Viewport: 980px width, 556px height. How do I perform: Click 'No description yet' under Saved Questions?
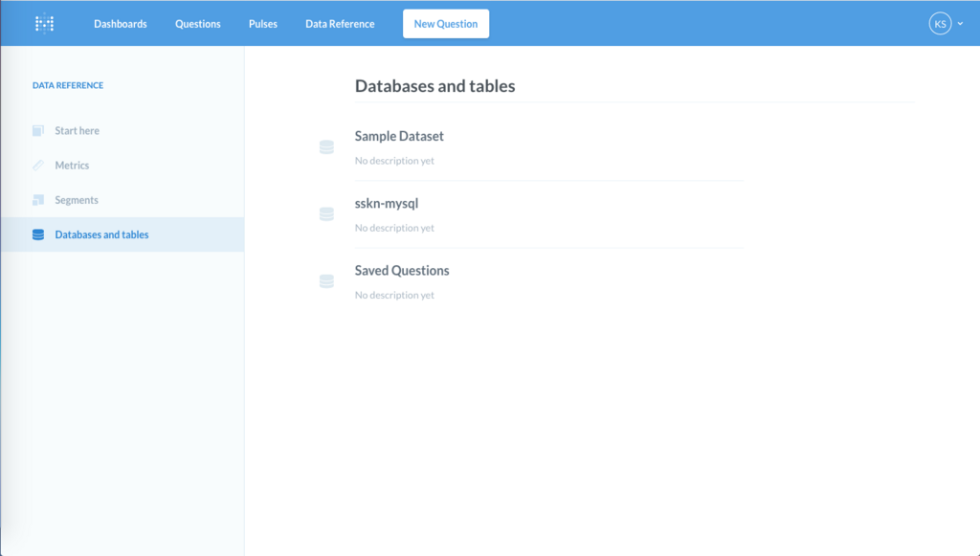(x=394, y=295)
